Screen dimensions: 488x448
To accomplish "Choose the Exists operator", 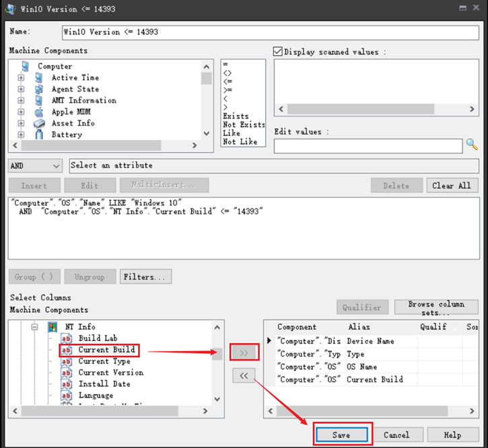I will [x=236, y=116].
